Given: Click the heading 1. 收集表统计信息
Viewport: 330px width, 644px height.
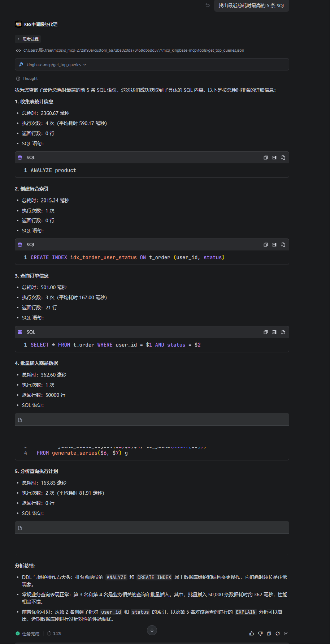Looking at the screenshot, I should click(x=34, y=102).
